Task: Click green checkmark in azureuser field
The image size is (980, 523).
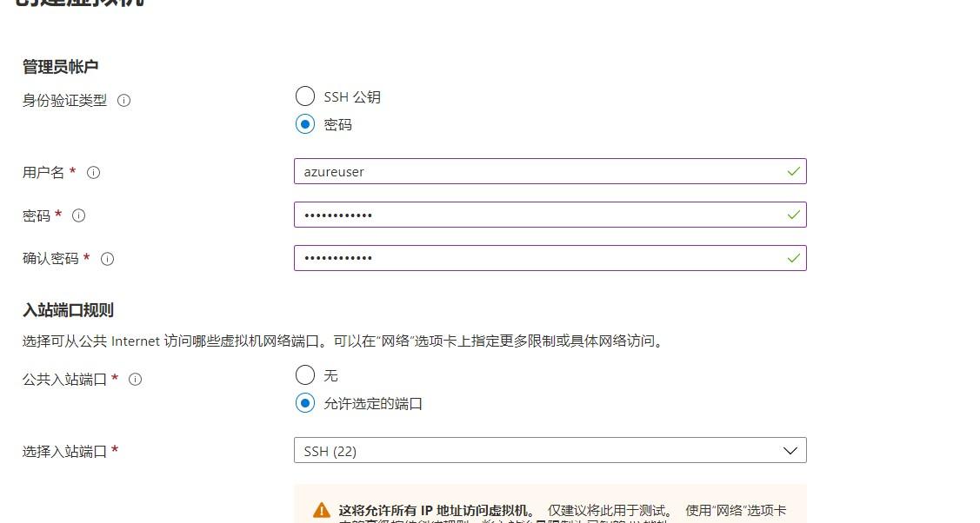Action: tap(793, 171)
